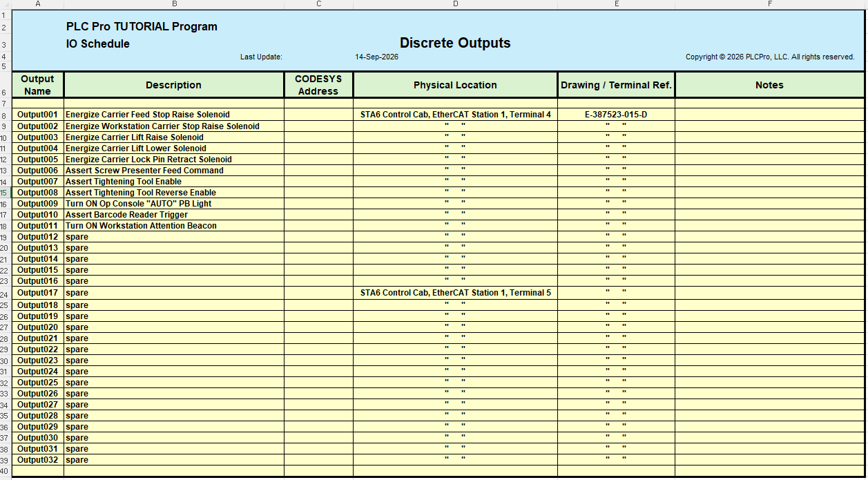Select the IO Schedule text cell
This screenshot has height=480, width=868.
[x=97, y=44]
